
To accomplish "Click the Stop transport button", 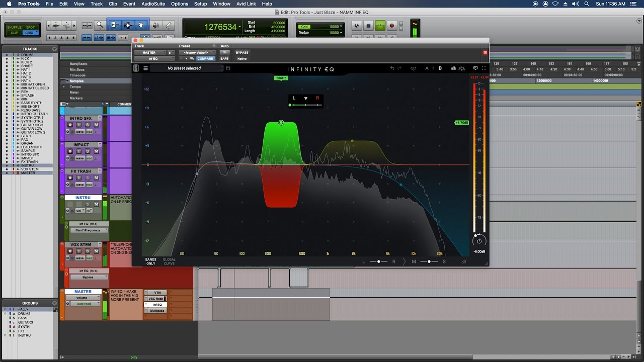I will (x=368, y=25).
